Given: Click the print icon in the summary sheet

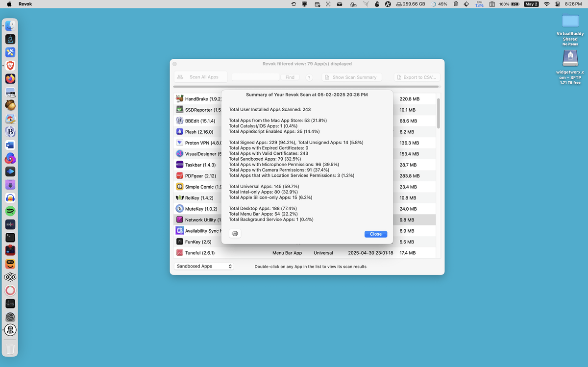Looking at the screenshot, I should pos(235,234).
